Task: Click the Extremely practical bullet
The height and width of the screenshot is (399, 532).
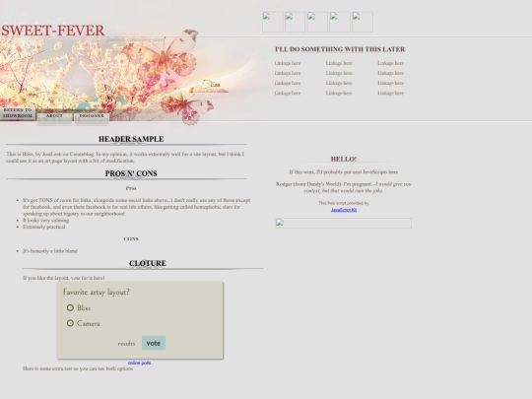Action: [43, 227]
